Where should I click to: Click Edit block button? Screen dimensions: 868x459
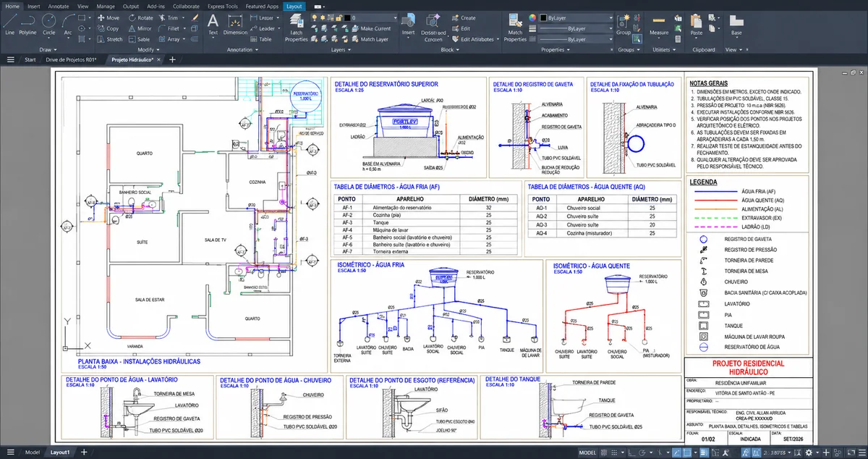coord(460,28)
